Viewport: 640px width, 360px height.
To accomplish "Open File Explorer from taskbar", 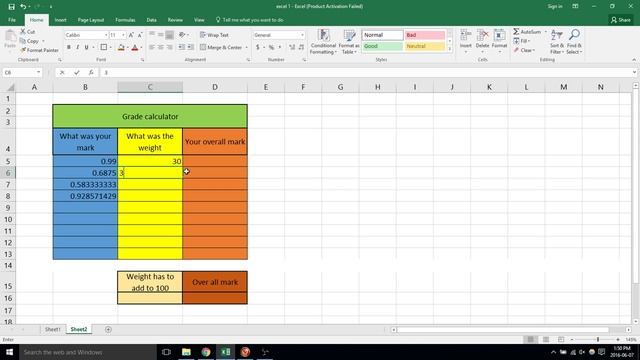I will (186, 352).
